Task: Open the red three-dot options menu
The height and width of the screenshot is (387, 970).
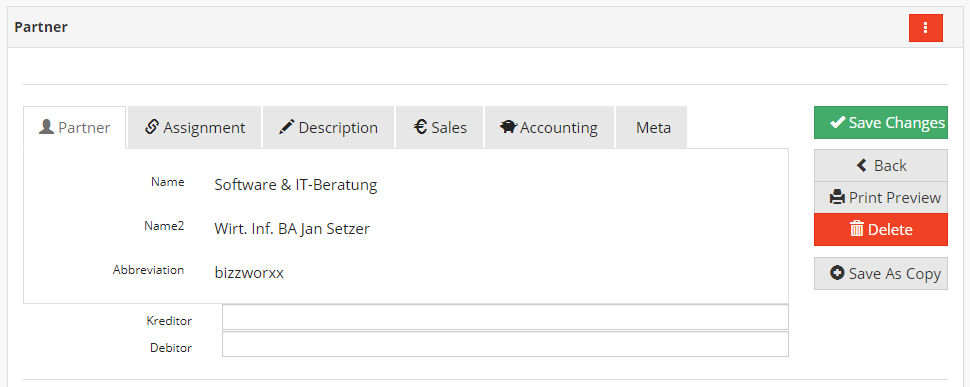Action: (x=925, y=28)
